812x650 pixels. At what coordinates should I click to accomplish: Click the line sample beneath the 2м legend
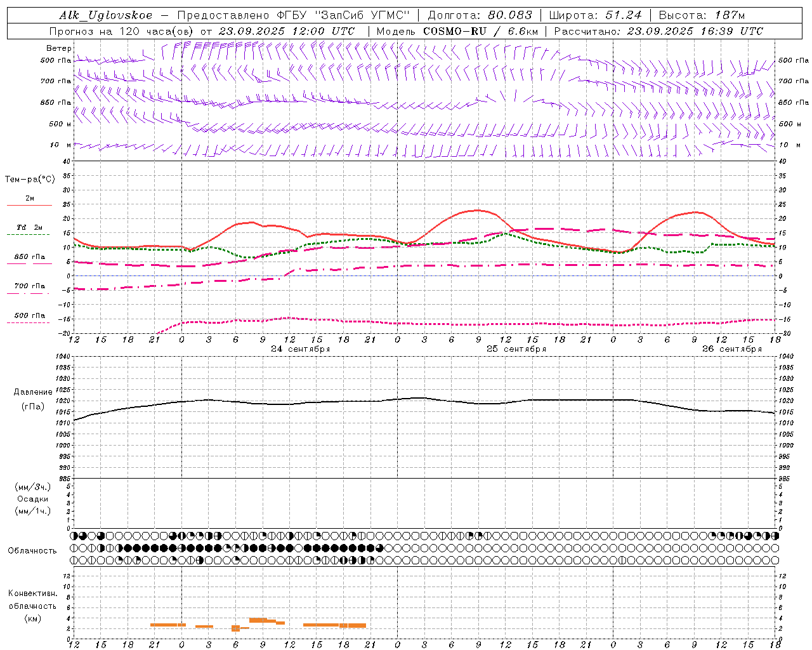(29, 206)
